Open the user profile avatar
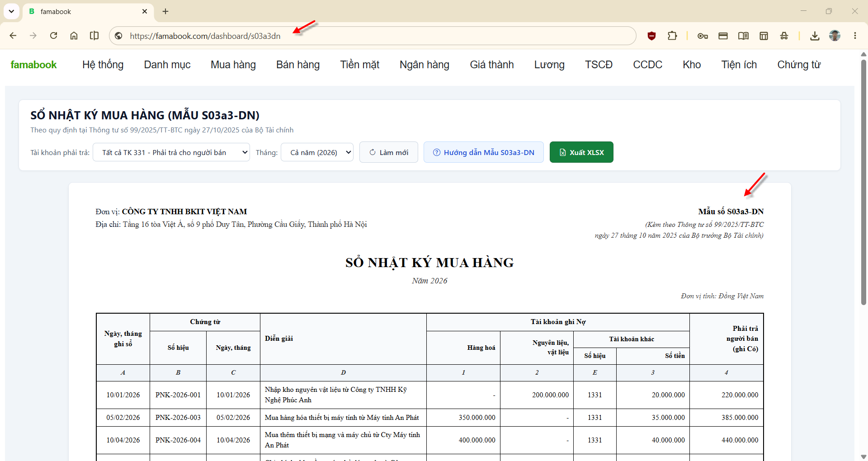This screenshot has width=868, height=461. [835, 36]
